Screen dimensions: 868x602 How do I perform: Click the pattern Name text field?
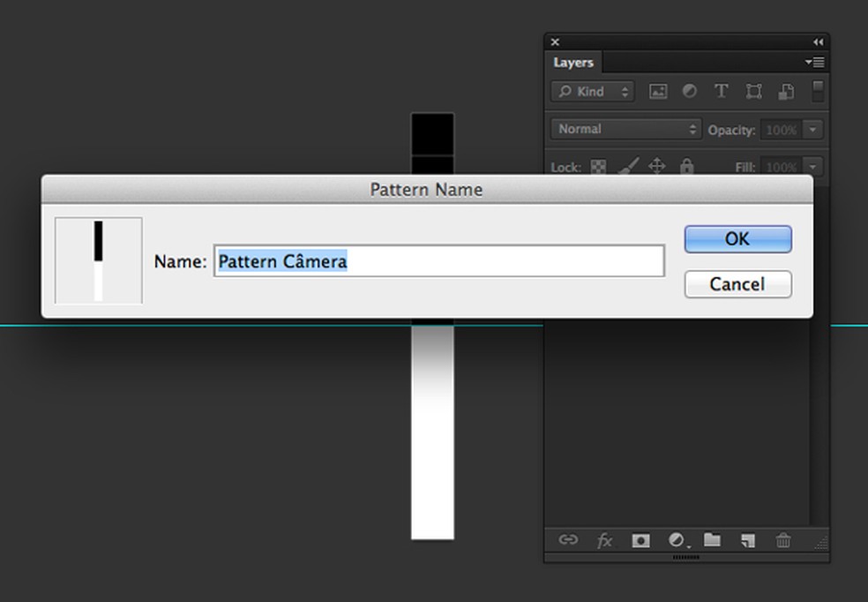click(439, 261)
